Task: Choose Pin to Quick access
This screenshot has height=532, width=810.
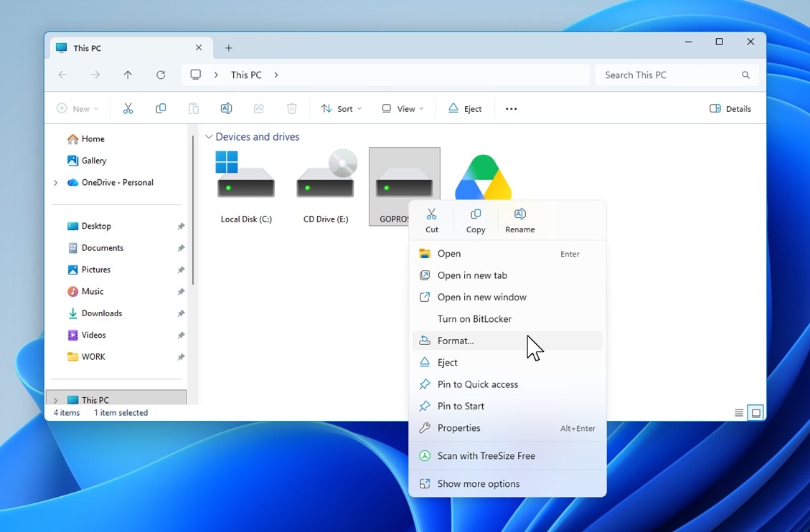Action: (x=507, y=384)
